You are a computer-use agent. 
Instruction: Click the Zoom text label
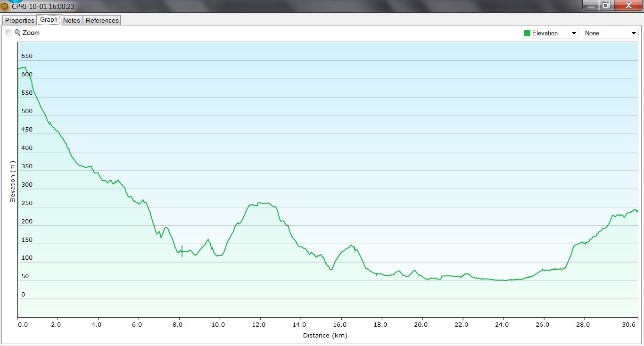point(31,33)
